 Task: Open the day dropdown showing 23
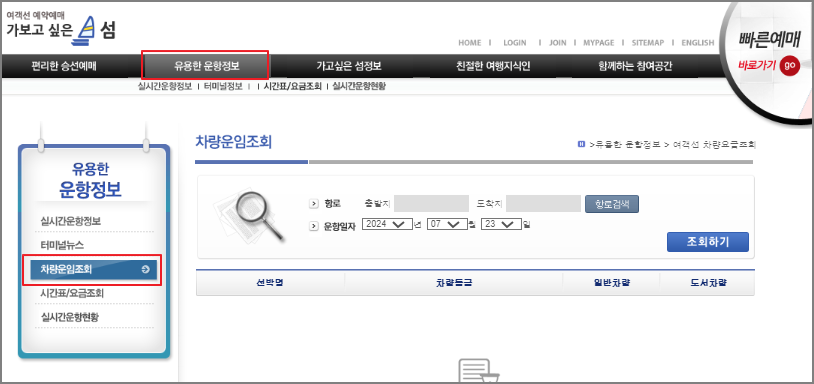click(501, 224)
